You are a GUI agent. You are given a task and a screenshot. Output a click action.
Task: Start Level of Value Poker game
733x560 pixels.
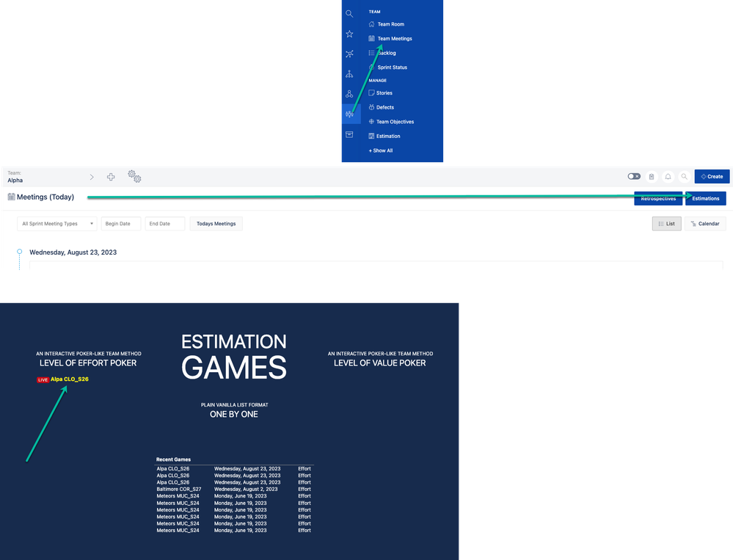379,363
